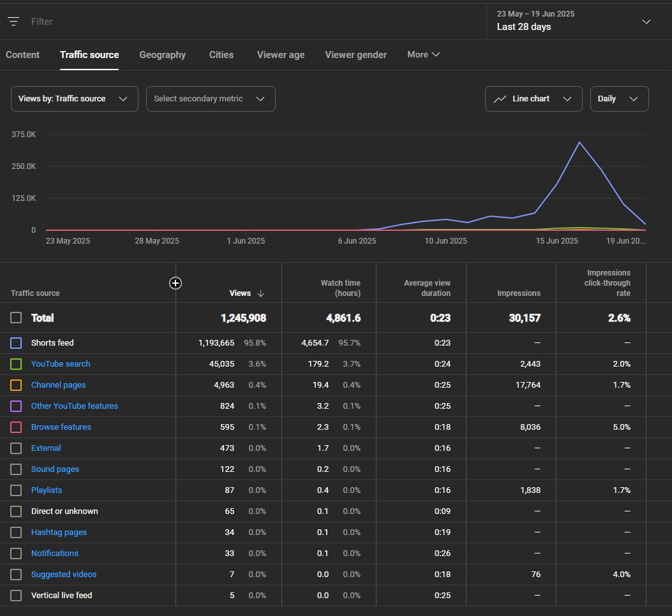This screenshot has height=616, width=672.
Task: Click the Vertical live feed row label
Action: point(61,596)
